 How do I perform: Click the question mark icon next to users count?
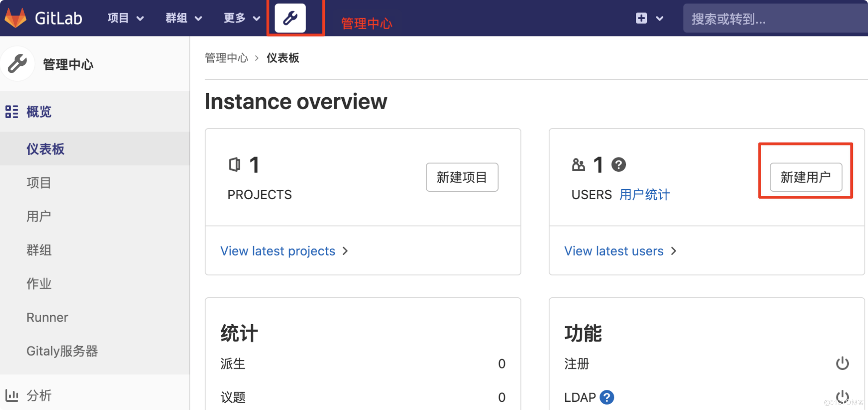pyautogui.click(x=619, y=164)
